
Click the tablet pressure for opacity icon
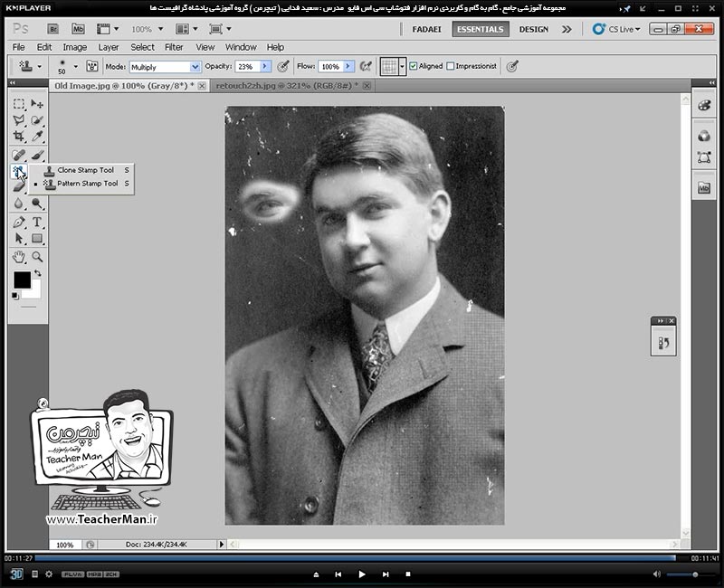click(x=282, y=66)
